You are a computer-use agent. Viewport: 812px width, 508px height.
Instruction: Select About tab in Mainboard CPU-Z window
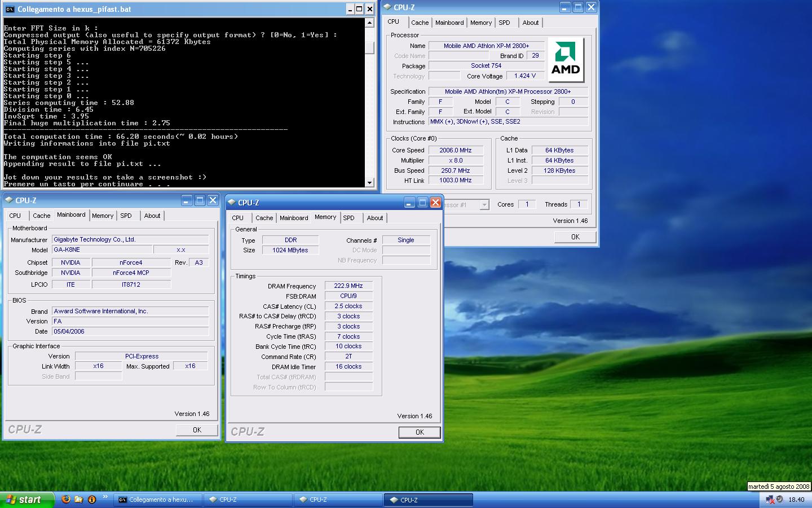tap(152, 216)
